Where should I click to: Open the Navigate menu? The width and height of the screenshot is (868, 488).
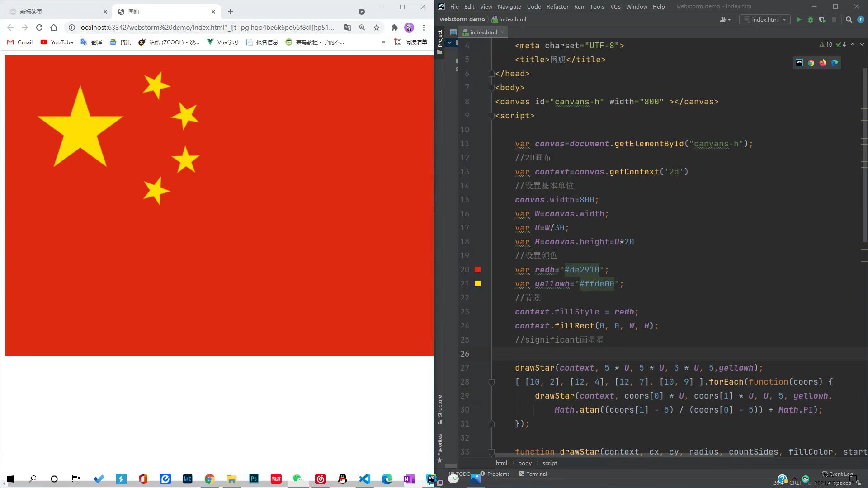click(x=509, y=7)
